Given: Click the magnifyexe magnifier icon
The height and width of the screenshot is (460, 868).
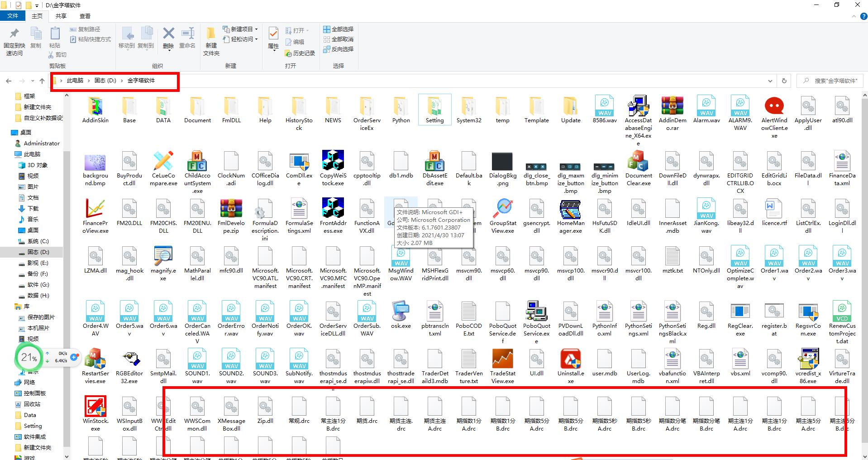Looking at the screenshot, I should click(163, 256).
